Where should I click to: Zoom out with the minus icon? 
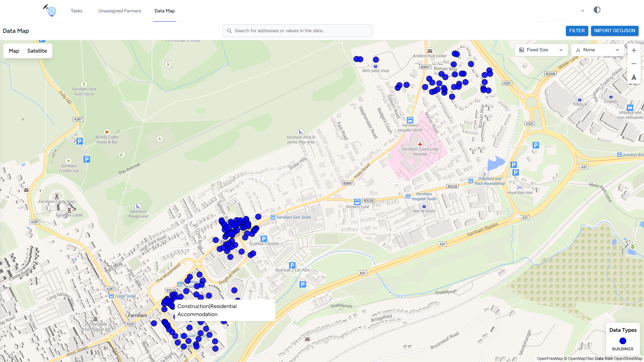coord(634,64)
